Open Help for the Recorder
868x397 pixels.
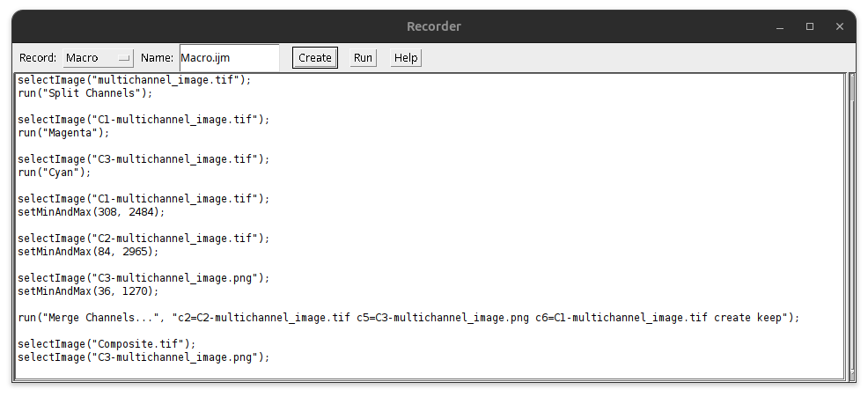tap(406, 58)
